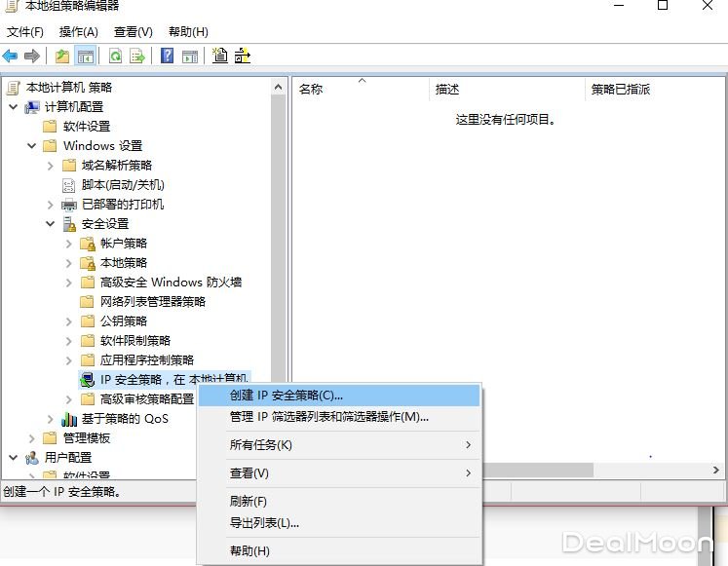The width and height of the screenshot is (728, 566).
Task: Click the back arrow toolbar icon
Action: coord(11,56)
